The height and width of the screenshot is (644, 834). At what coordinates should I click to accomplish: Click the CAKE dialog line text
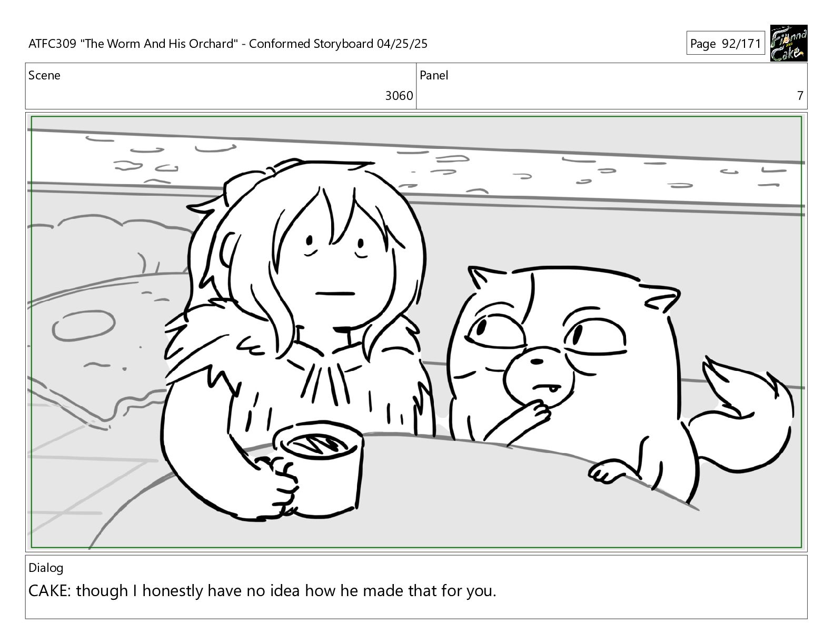[262, 591]
